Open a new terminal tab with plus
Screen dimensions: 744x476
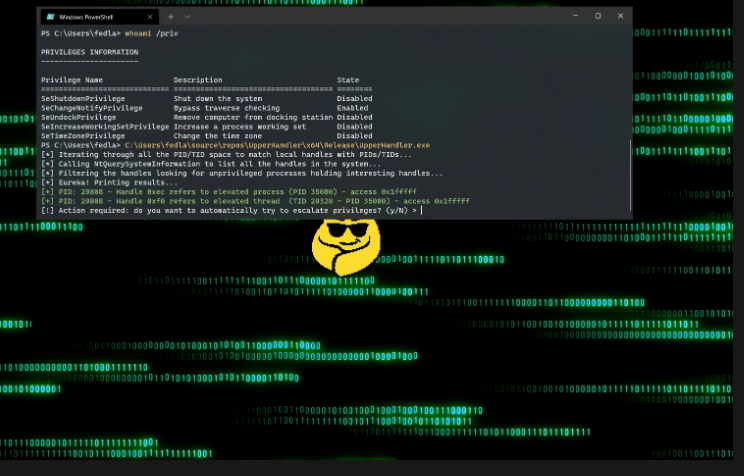171,16
